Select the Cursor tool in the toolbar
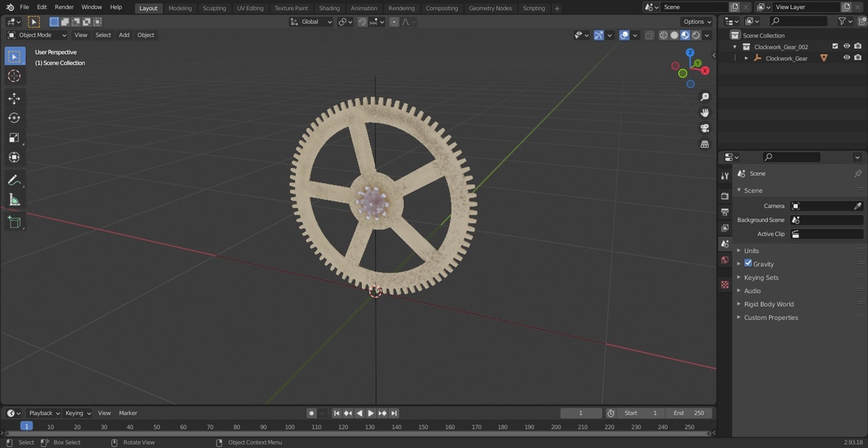 (x=14, y=76)
